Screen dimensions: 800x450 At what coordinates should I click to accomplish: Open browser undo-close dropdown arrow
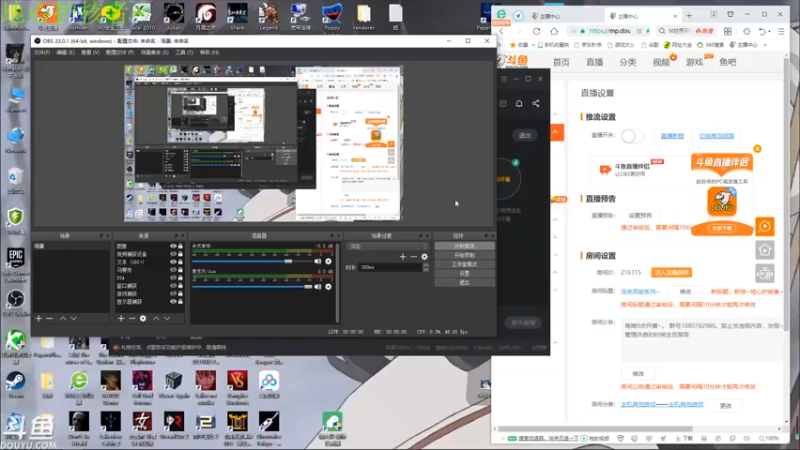769,32
